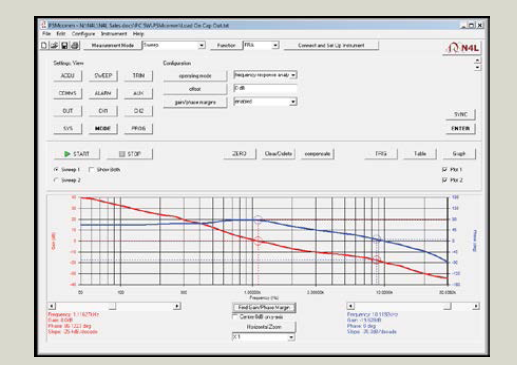The image size is (517, 365).
Task: Click the STOP button
Action: click(x=130, y=154)
